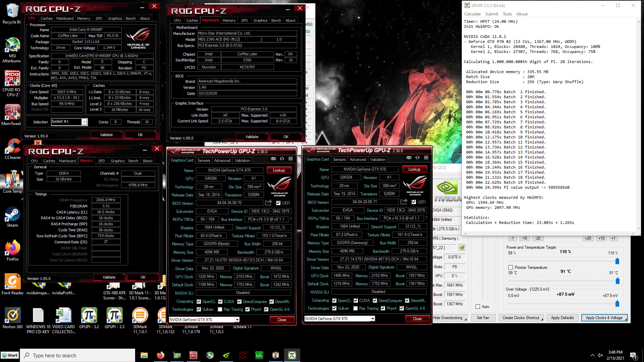Click refresh icon in left GPU-Z window
Image resolution: width=644 pixels, height=362 pixels.
pos(282,159)
